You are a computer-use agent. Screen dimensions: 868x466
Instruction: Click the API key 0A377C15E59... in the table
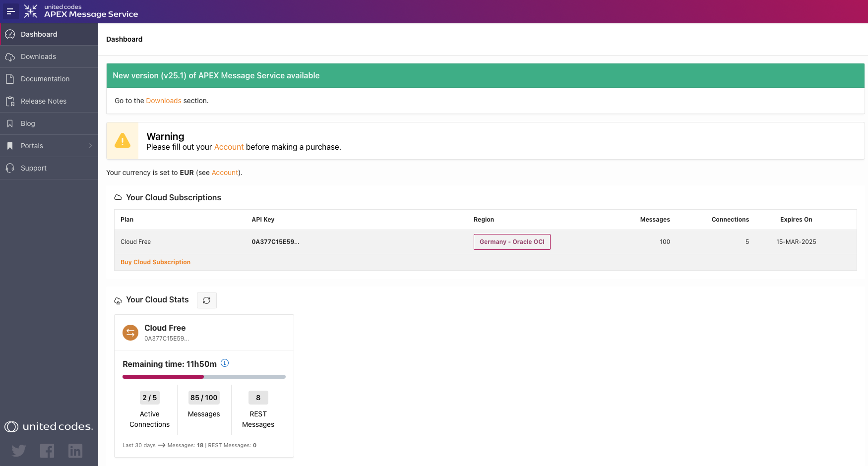[x=275, y=242]
